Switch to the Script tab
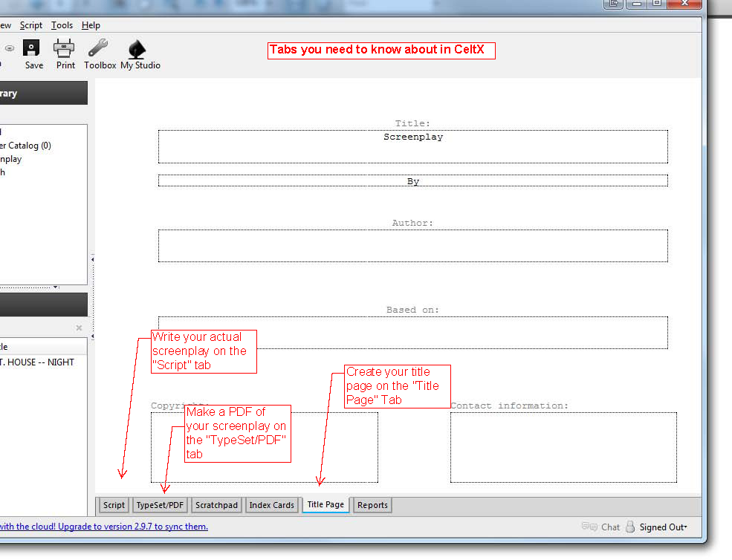The image size is (732, 560). pos(114,505)
